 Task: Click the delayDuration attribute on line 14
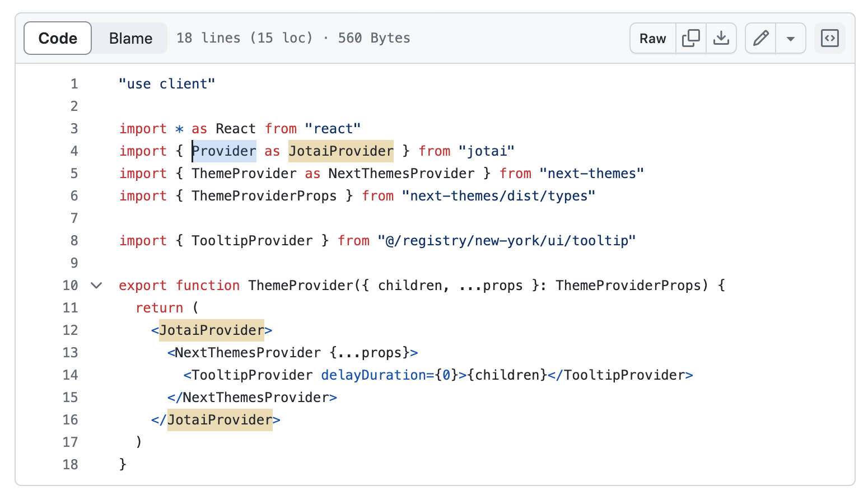(x=374, y=375)
